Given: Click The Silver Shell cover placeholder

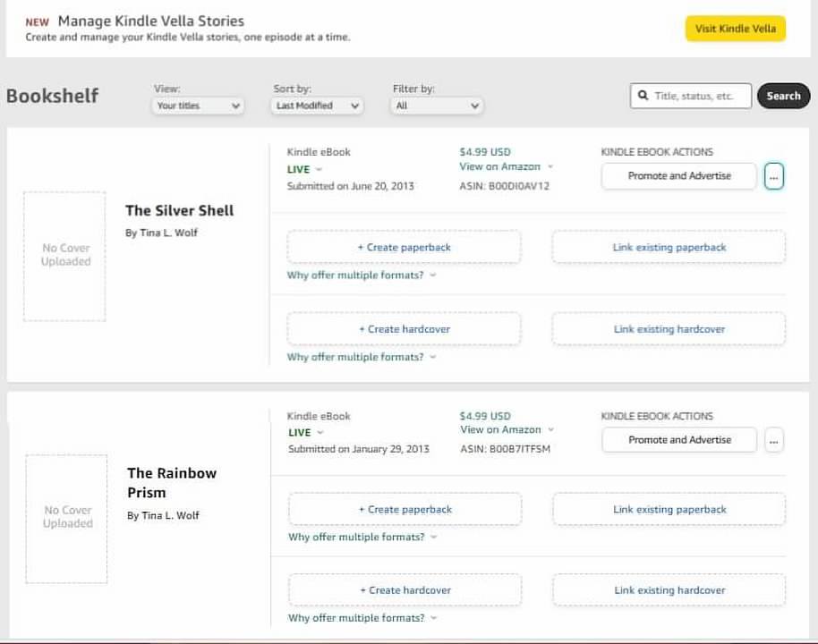Looking at the screenshot, I should 64,256.
